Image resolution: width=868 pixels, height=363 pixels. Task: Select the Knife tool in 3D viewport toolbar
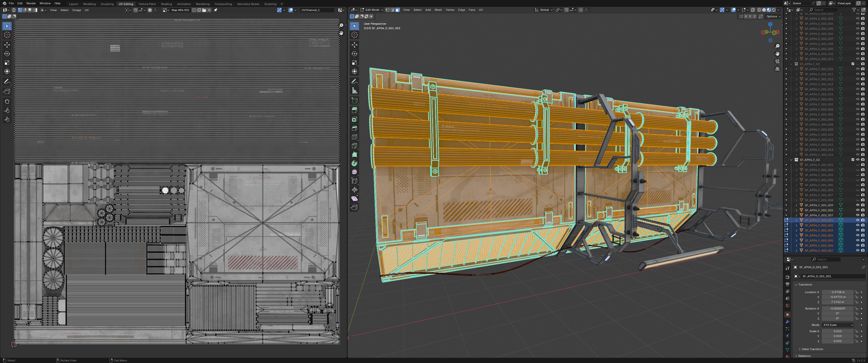point(355,146)
